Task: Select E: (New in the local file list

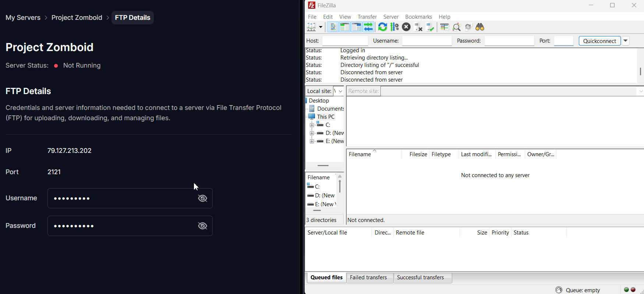Action: point(322,204)
